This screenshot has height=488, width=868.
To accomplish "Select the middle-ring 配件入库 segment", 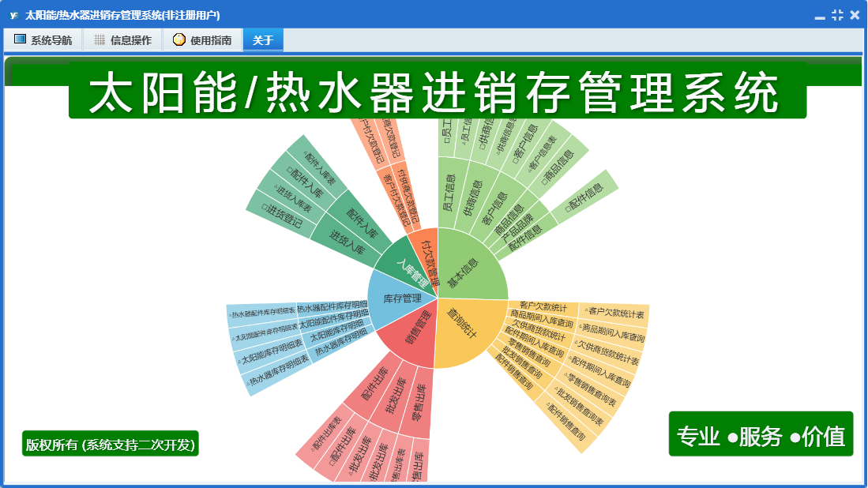I will [x=361, y=223].
